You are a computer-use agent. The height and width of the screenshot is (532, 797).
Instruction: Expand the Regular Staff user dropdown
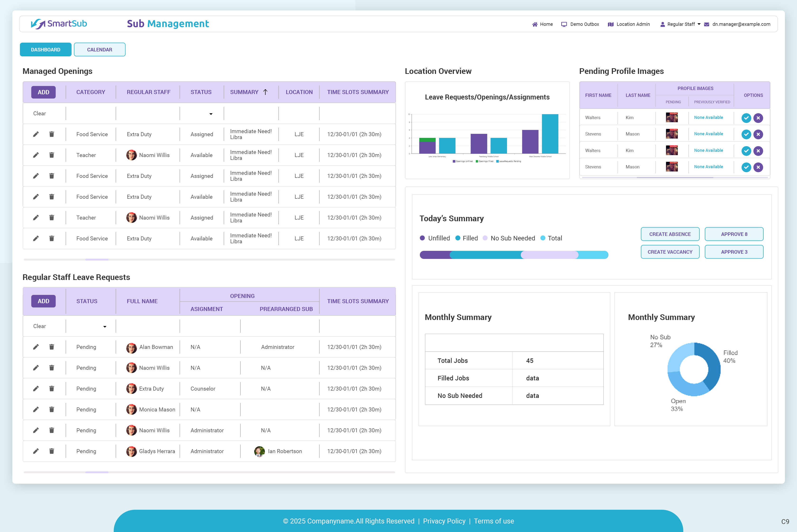click(699, 24)
